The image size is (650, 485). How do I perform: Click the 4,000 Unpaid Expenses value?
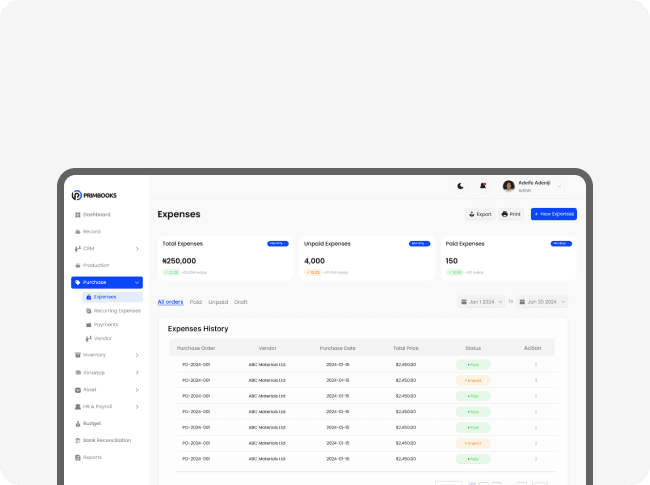point(314,261)
